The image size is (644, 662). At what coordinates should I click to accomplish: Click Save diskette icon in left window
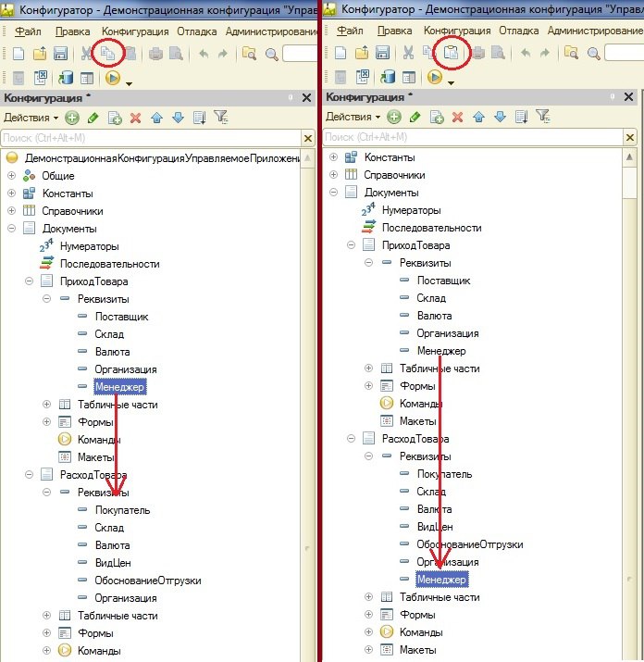(61, 54)
